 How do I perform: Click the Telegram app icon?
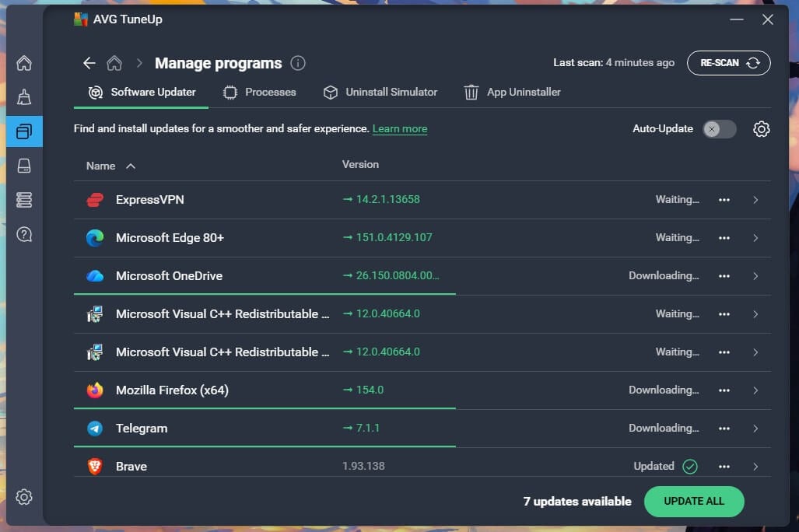tap(95, 429)
